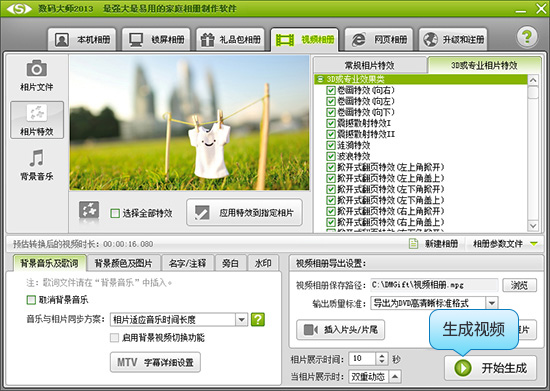Switch to 常规相片特效 tab
Viewport: 550px width, 391px height.
tap(370, 65)
